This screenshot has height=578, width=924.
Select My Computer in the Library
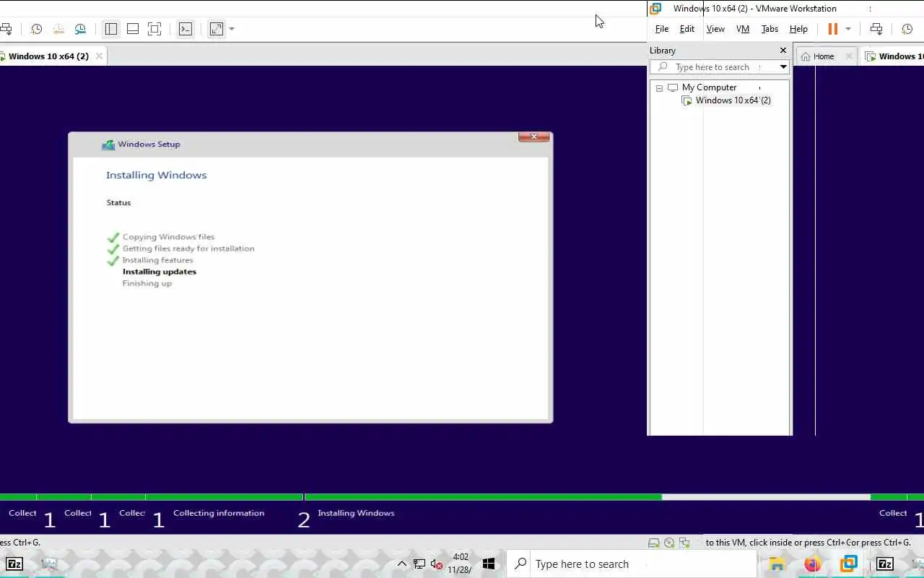click(709, 87)
